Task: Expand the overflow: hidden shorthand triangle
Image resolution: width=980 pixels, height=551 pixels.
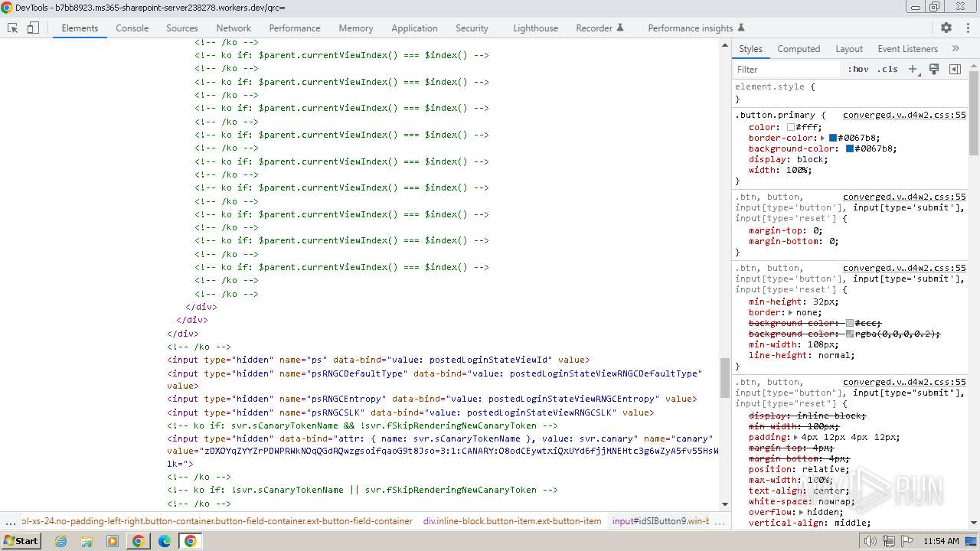Action: point(802,512)
